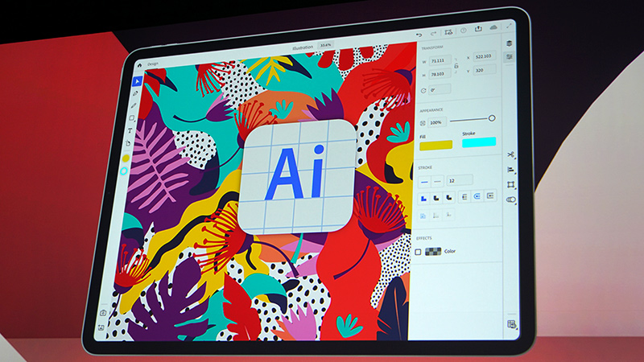Select the third stroke cap option
Screen dimensions: 644x362
(490, 195)
